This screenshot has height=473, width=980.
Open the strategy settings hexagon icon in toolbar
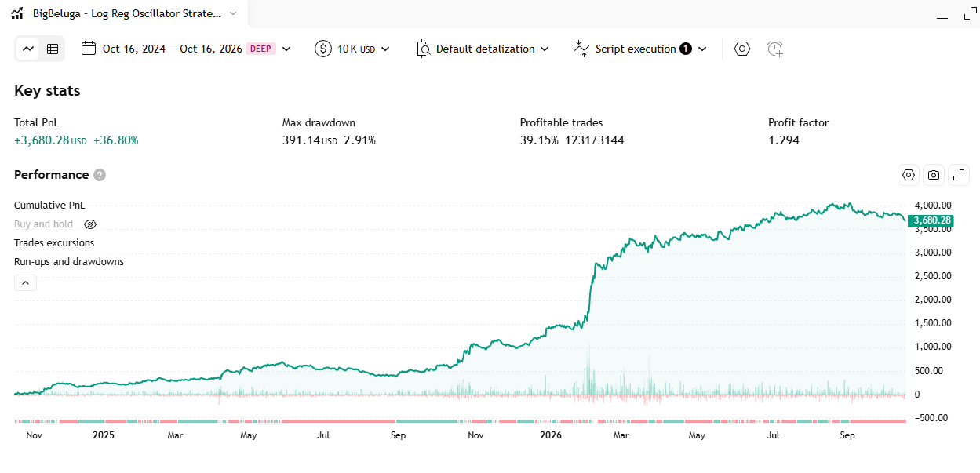click(x=742, y=49)
